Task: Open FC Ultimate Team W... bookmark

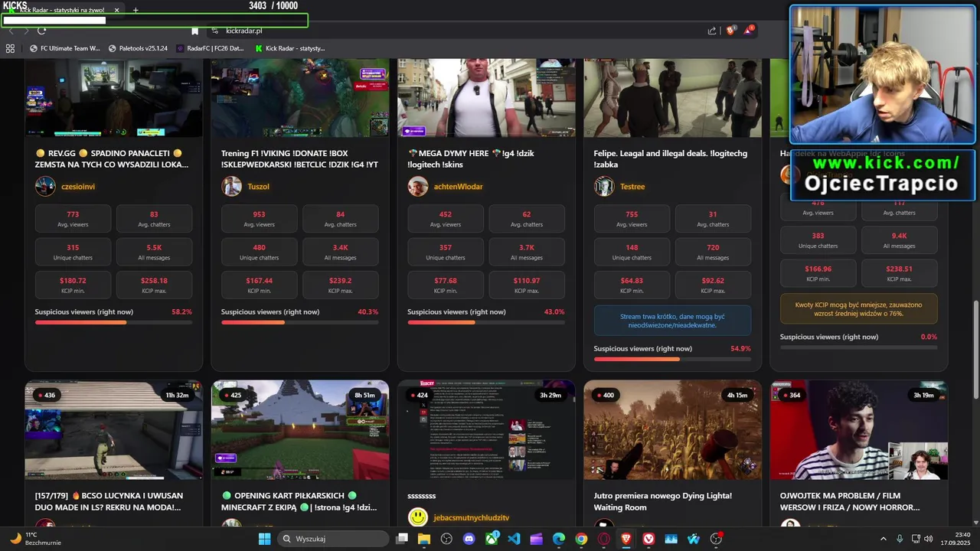Action: (65, 48)
